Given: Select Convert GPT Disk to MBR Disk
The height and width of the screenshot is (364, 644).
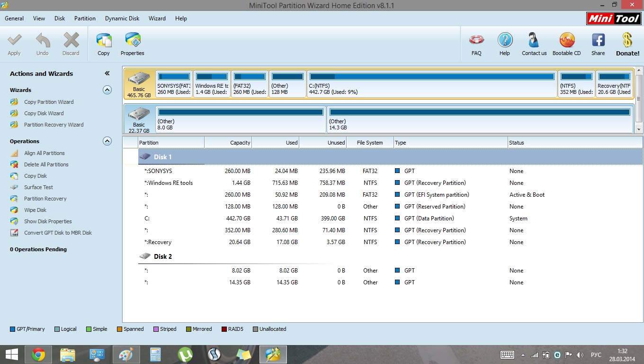Looking at the screenshot, I should 58,233.
